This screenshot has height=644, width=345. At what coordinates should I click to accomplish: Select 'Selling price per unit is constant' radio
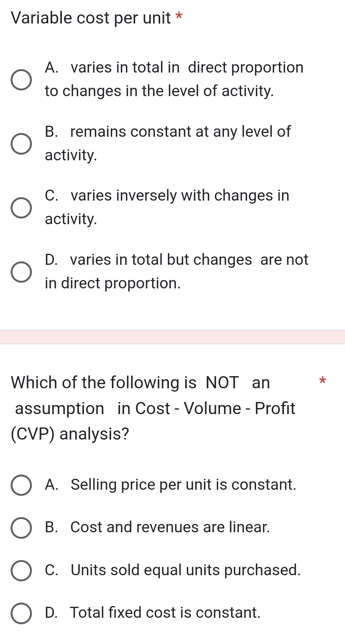click(21, 485)
